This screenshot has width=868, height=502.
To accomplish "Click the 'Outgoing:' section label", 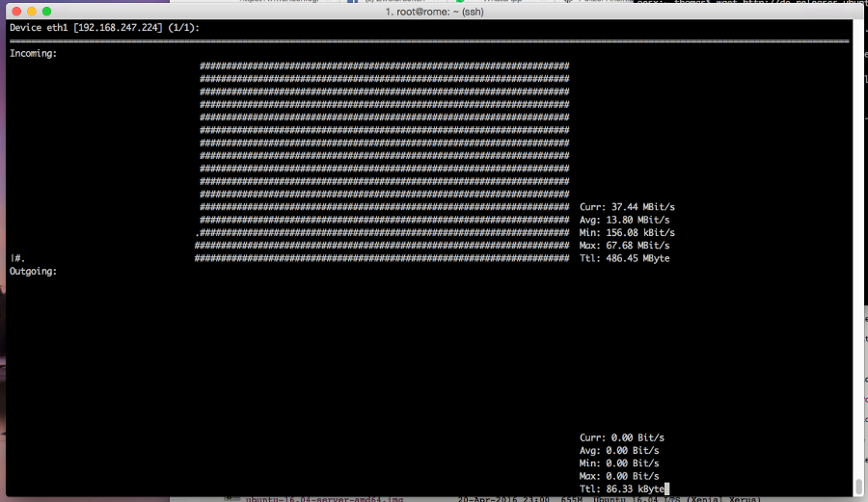I will tap(33, 272).
